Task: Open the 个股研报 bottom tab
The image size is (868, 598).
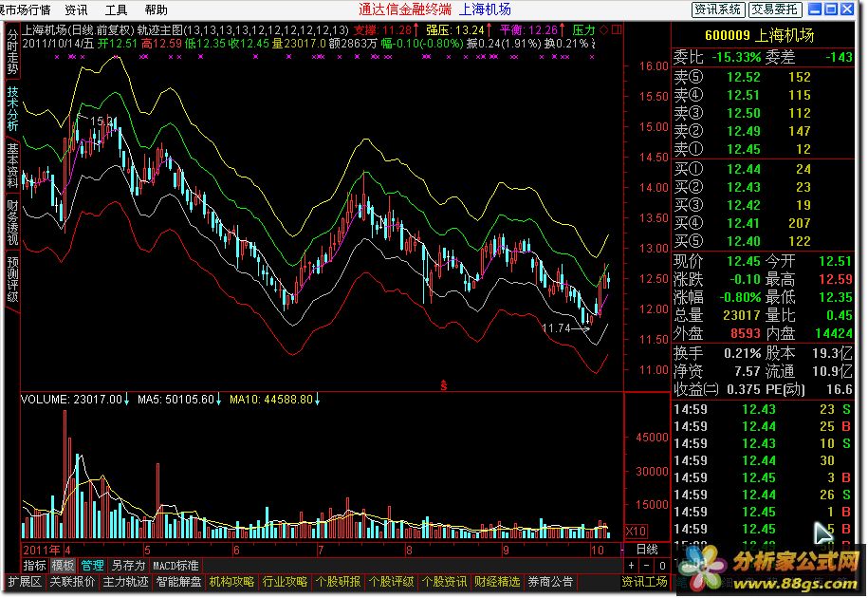Action: 339,582
